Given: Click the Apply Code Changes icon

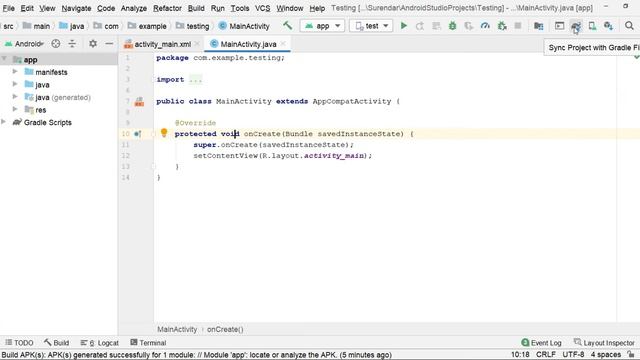Looking at the screenshot, I should point(436,26).
